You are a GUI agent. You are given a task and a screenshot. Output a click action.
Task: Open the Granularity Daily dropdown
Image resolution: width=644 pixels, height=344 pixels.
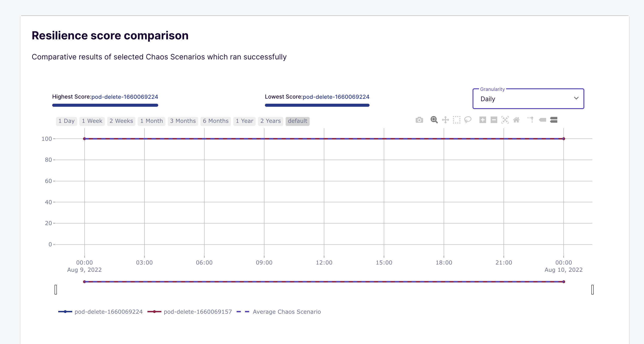pos(525,99)
